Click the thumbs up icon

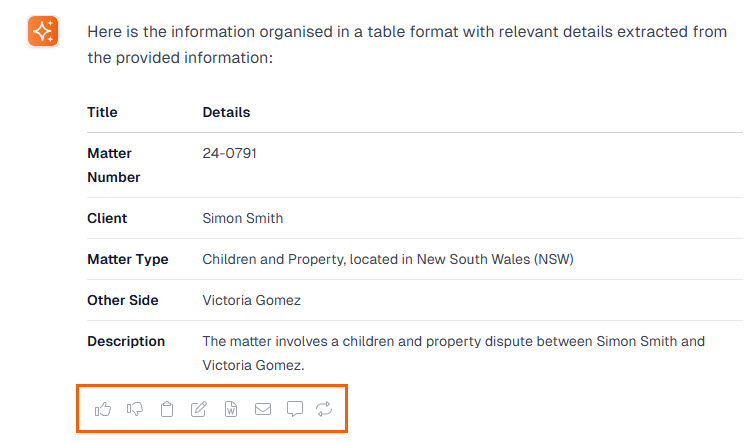[x=103, y=408]
